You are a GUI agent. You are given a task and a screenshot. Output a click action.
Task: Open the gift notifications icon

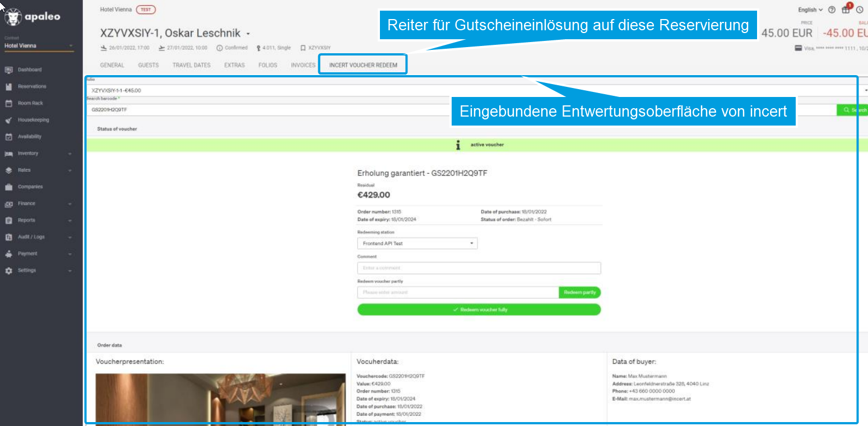coord(846,10)
